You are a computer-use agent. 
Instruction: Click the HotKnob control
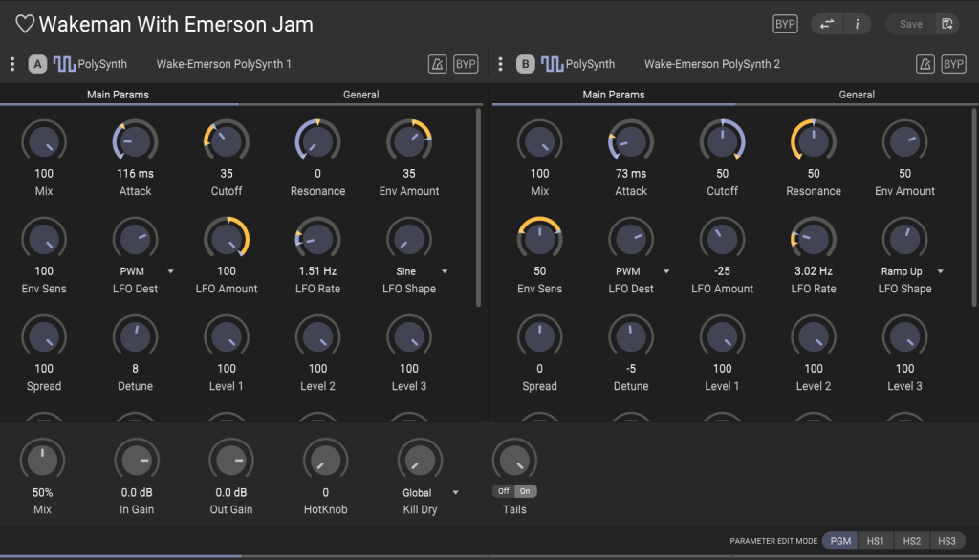325,461
